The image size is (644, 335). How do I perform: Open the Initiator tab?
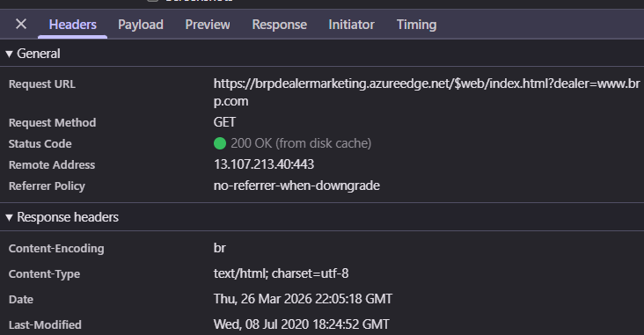pyautogui.click(x=352, y=25)
